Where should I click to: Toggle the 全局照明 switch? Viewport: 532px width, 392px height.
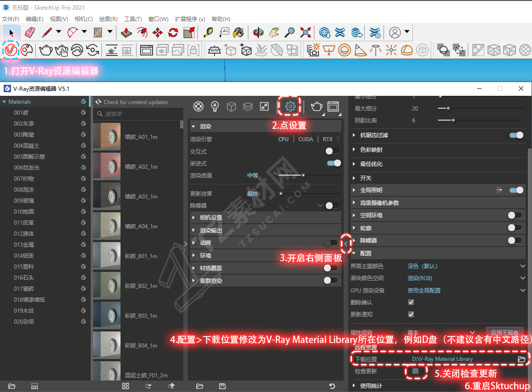[x=516, y=190]
